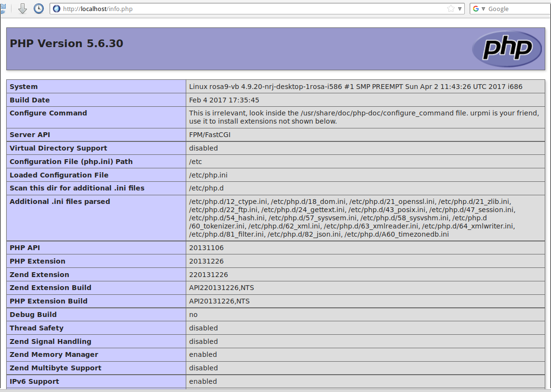Click the parsed .ini files list text

tap(352, 218)
